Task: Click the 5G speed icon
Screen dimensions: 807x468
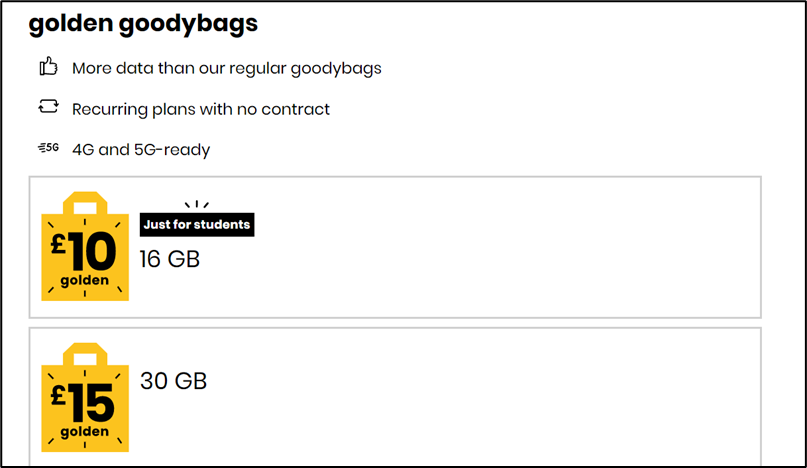Action: 48,148
